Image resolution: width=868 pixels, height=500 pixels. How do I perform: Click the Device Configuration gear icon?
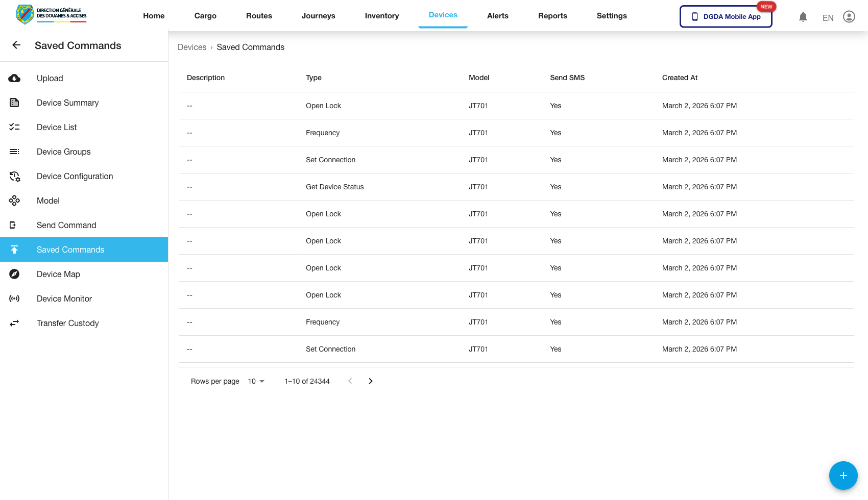point(14,176)
